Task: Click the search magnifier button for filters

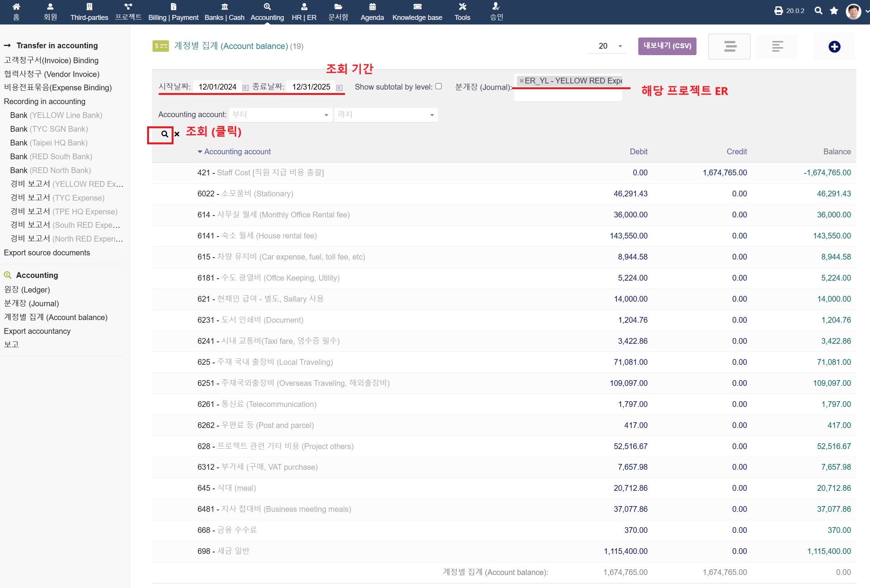Action: (164, 134)
